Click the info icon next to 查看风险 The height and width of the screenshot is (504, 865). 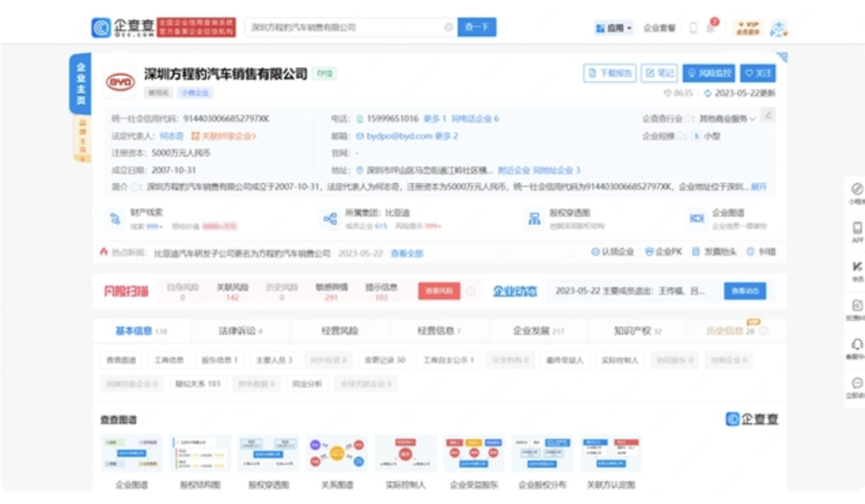(x=470, y=290)
